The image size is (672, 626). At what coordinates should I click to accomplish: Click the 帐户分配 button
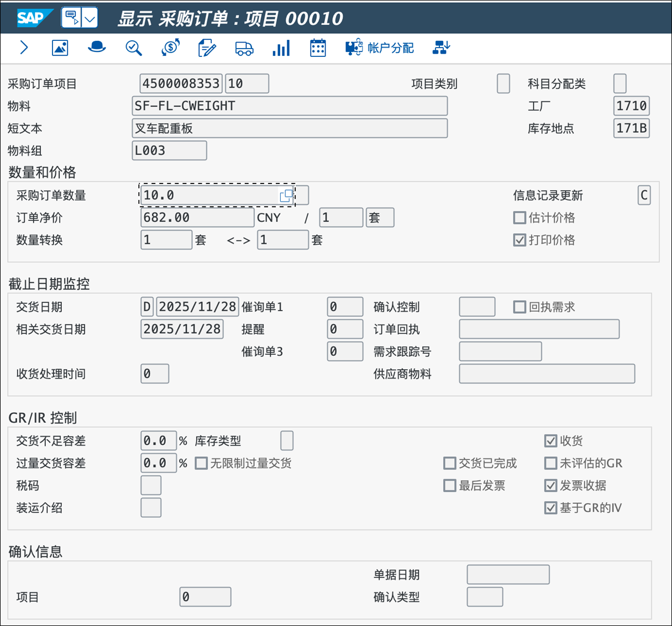tap(380, 48)
